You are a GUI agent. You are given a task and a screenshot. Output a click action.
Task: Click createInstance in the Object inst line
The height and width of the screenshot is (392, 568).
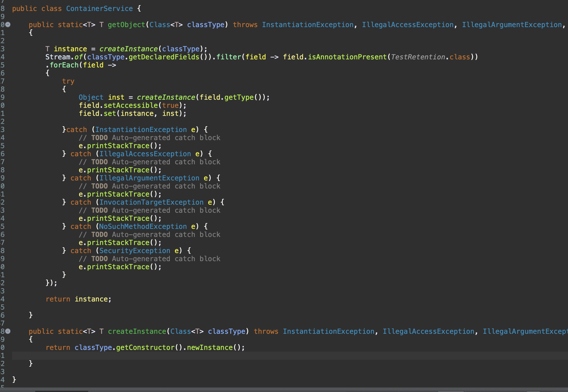point(166,97)
